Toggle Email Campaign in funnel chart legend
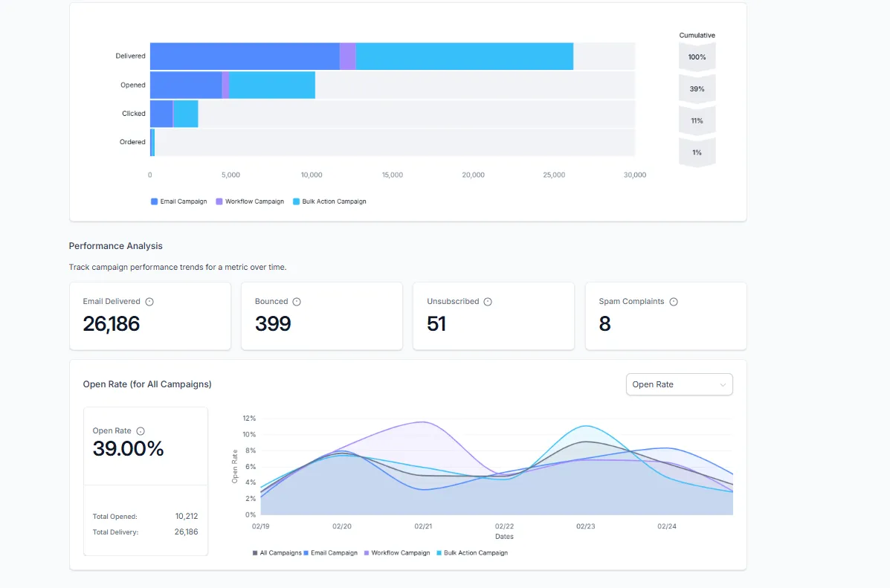Image resolution: width=890 pixels, height=588 pixels. coord(178,201)
